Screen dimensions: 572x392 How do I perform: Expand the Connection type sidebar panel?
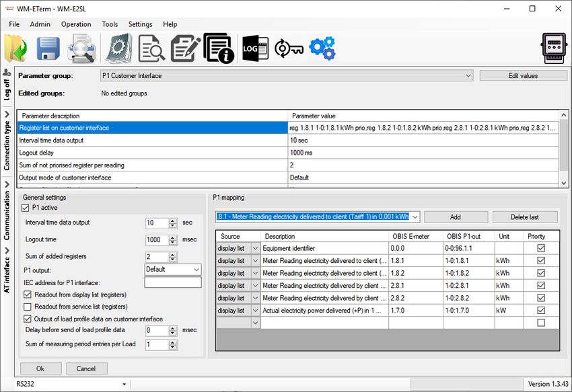[7, 141]
